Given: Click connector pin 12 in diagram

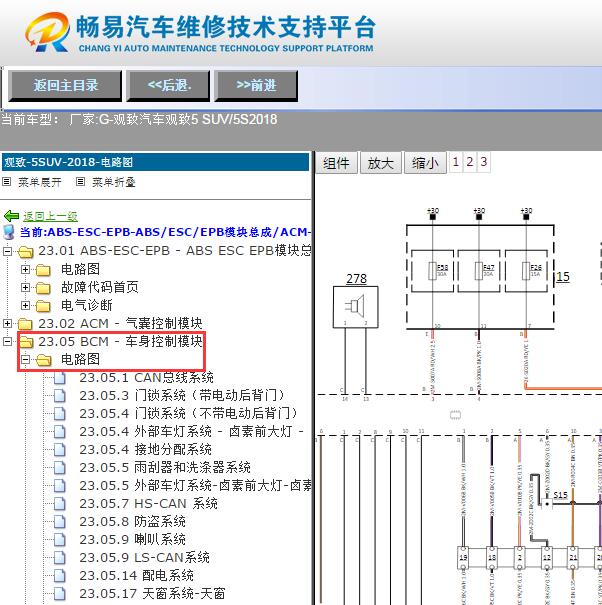Looking at the screenshot, I should point(547,558).
